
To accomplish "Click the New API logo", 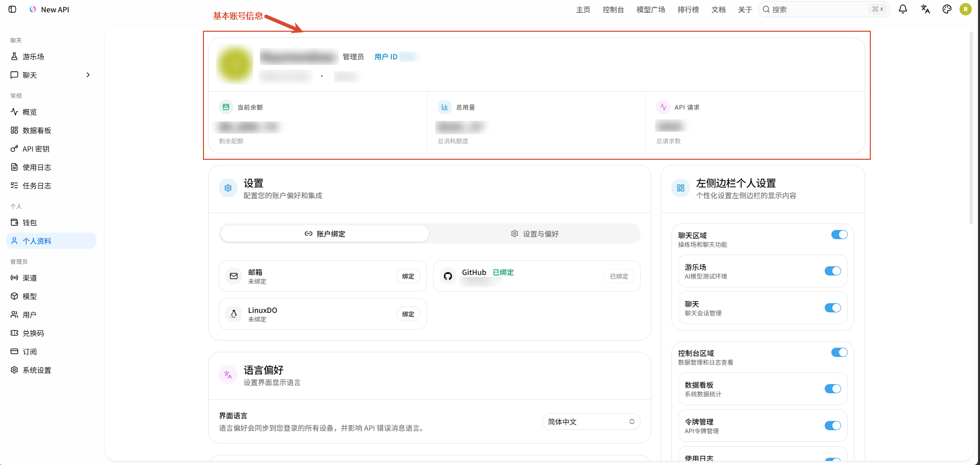I will click(49, 9).
